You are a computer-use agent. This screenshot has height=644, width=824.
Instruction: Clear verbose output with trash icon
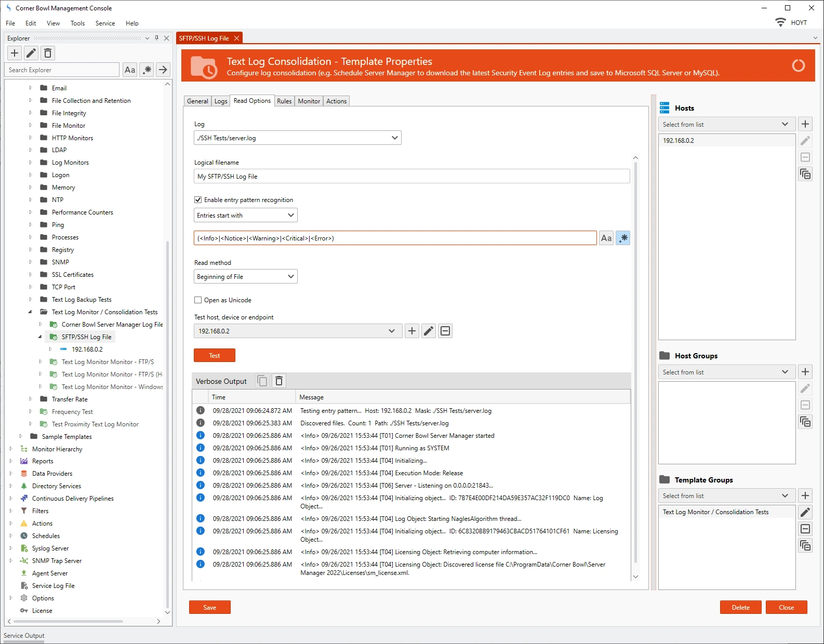point(279,381)
